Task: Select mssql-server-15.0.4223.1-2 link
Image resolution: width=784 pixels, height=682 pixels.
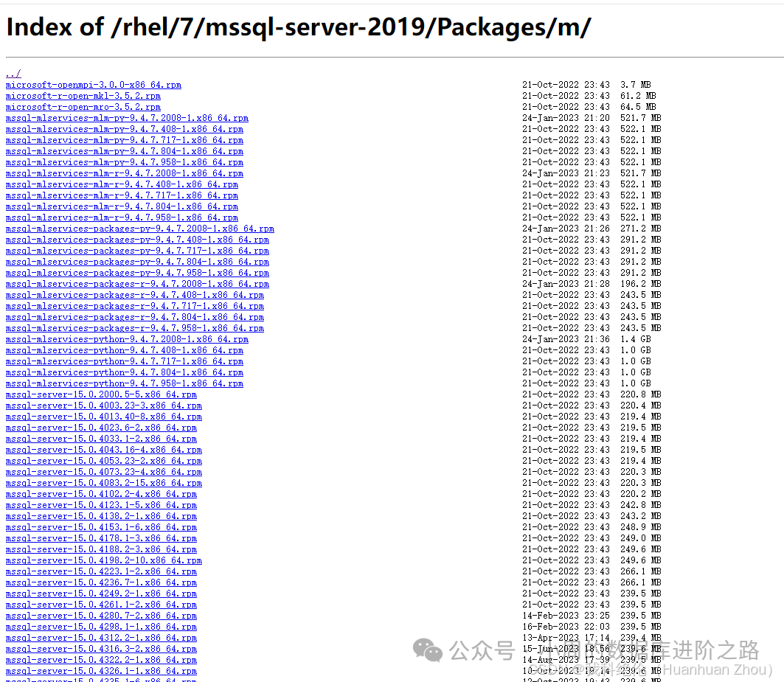Action: tap(102, 571)
